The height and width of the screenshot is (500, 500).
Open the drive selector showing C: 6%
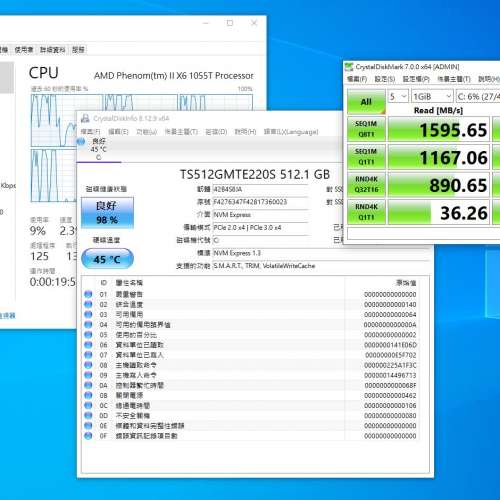(478, 97)
